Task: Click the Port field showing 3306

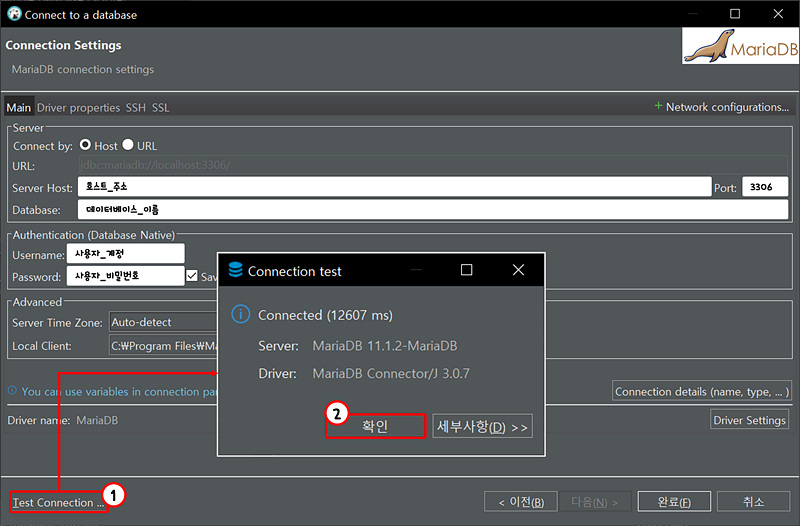Action: click(765, 187)
